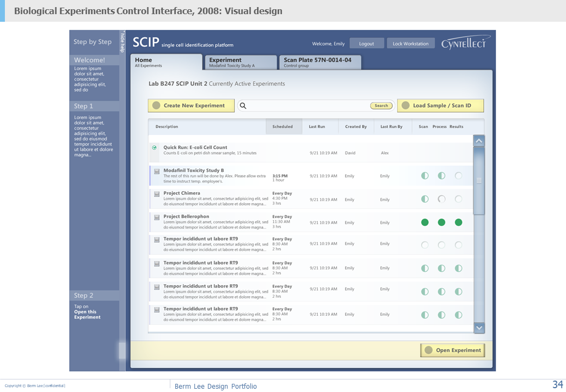Image resolution: width=566 pixels, height=392 pixels.
Task: Select the Step 2 section in the help sidebar
Action: [x=95, y=296]
